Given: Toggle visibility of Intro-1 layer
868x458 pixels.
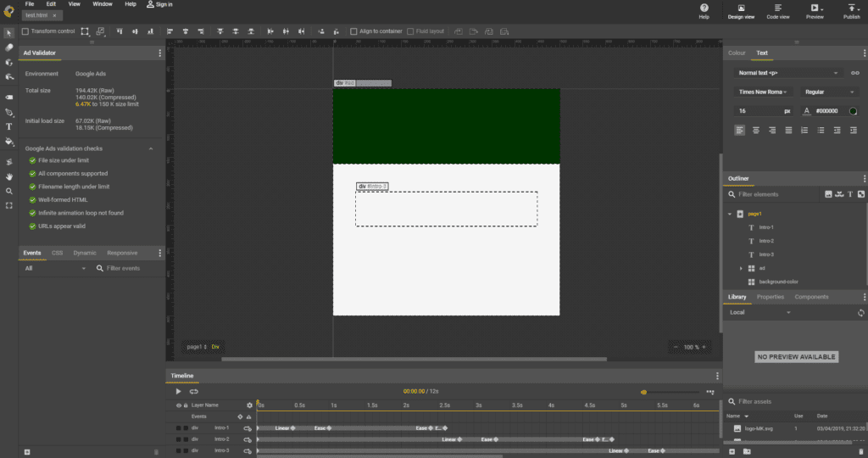Looking at the screenshot, I should click(x=178, y=428).
